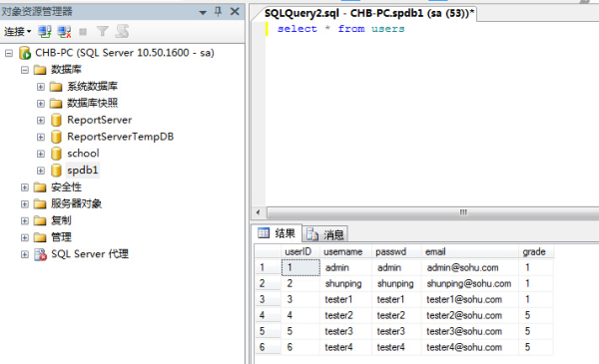The width and height of the screenshot is (599, 364).
Task: Click the Disconnect server toolbar icon
Action: click(64, 32)
